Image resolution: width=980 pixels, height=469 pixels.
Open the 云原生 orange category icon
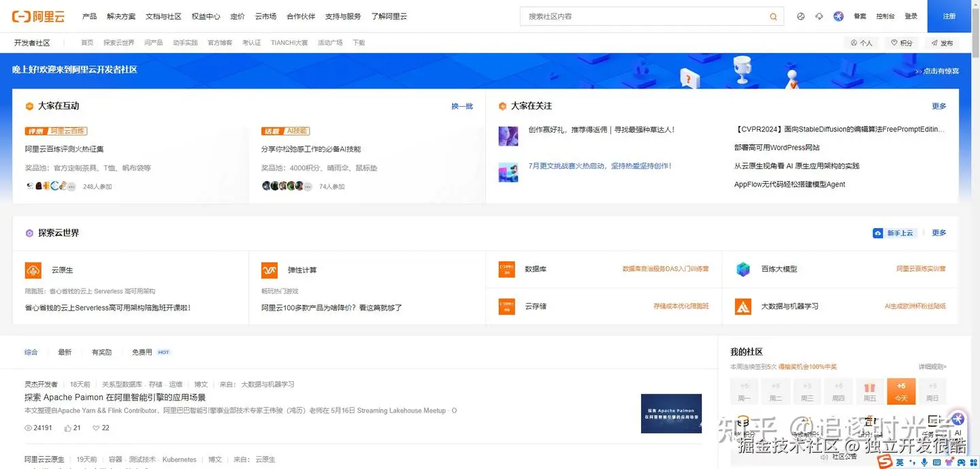coord(33,270)
